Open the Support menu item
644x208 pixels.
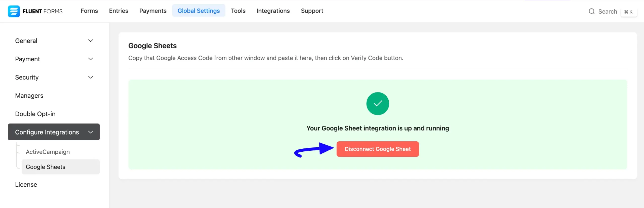tap(312, 11)
